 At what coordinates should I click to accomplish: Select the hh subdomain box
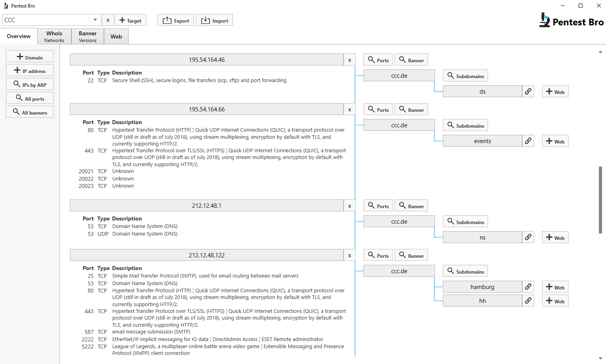(x=483, y=301)
